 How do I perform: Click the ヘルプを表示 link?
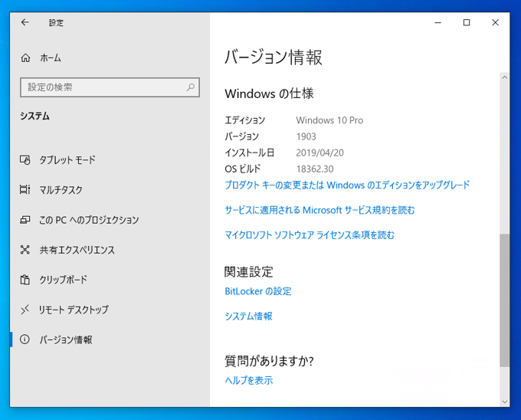[x=248, y=380]
